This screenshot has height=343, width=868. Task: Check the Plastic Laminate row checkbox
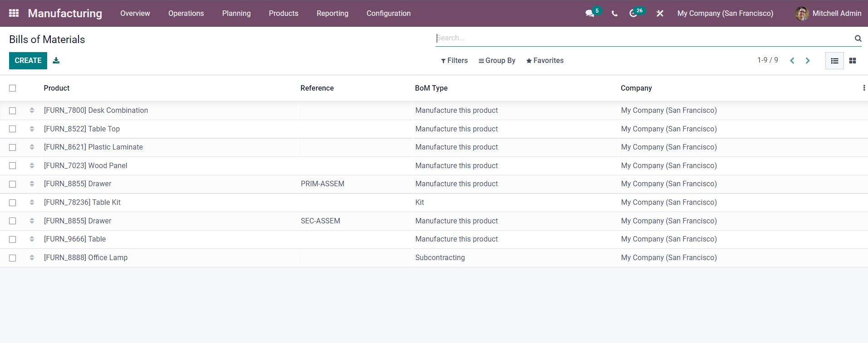(13, 147)
